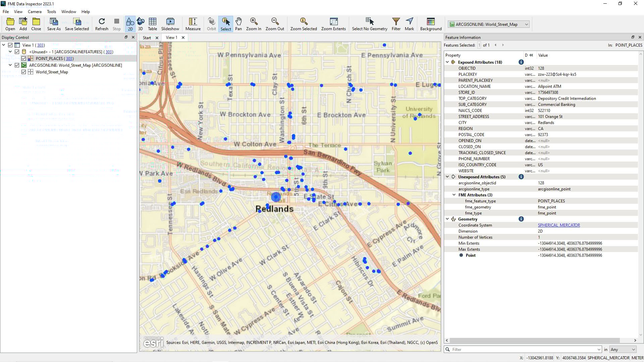Collapse the Unexposed Attributes section

pyautogui.click(x=447, y=177)
